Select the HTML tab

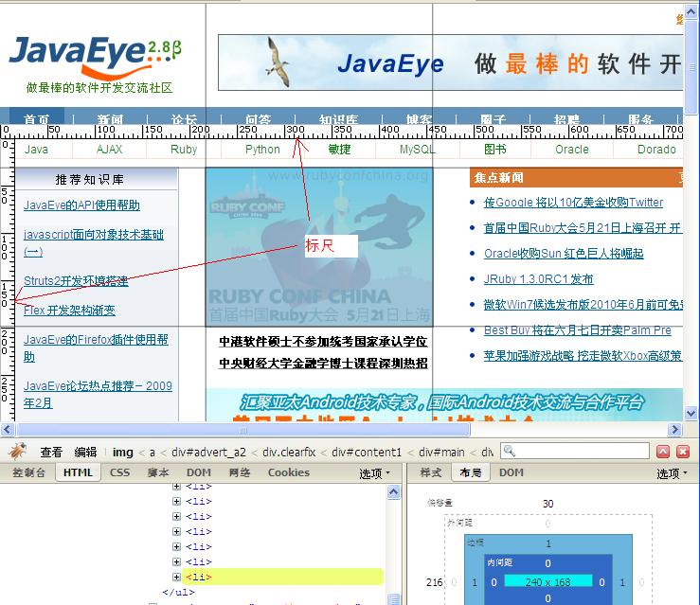(x=78, y=472)
